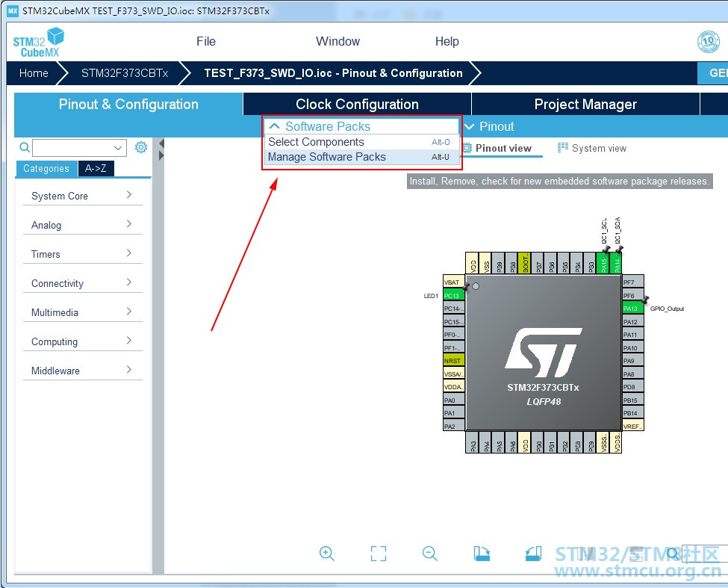This screenshot has width=728, height=588.
Task: Click the Pinout view chip icon
Action: click(x=467, y=148)
